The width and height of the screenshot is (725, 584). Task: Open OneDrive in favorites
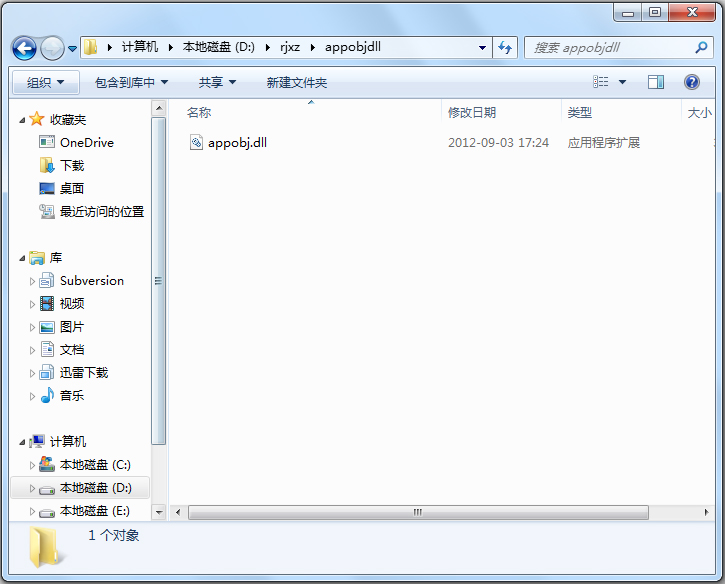[86, 143]
